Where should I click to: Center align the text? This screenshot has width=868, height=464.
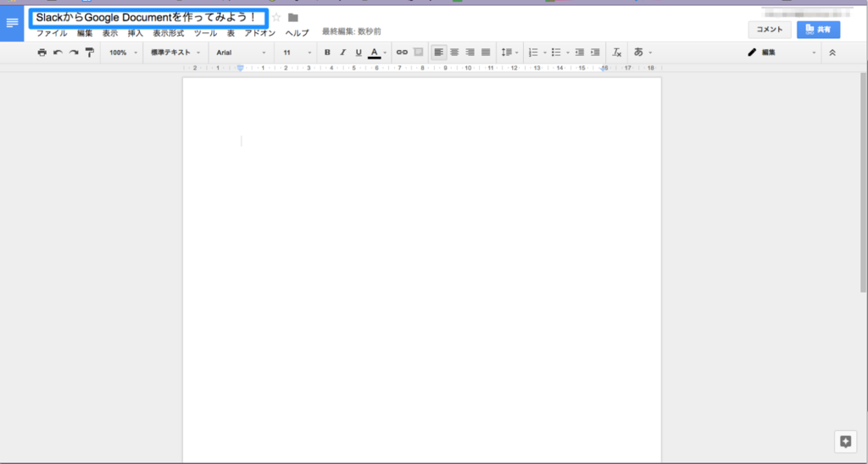pyautogui.click(x=454, y=53)
